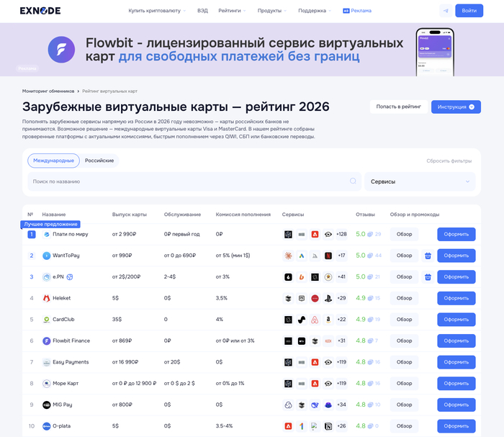Click the Flowbit round logo in banner
The width and height of the screenshot is (504, 437).
click(x=61, y=50)
